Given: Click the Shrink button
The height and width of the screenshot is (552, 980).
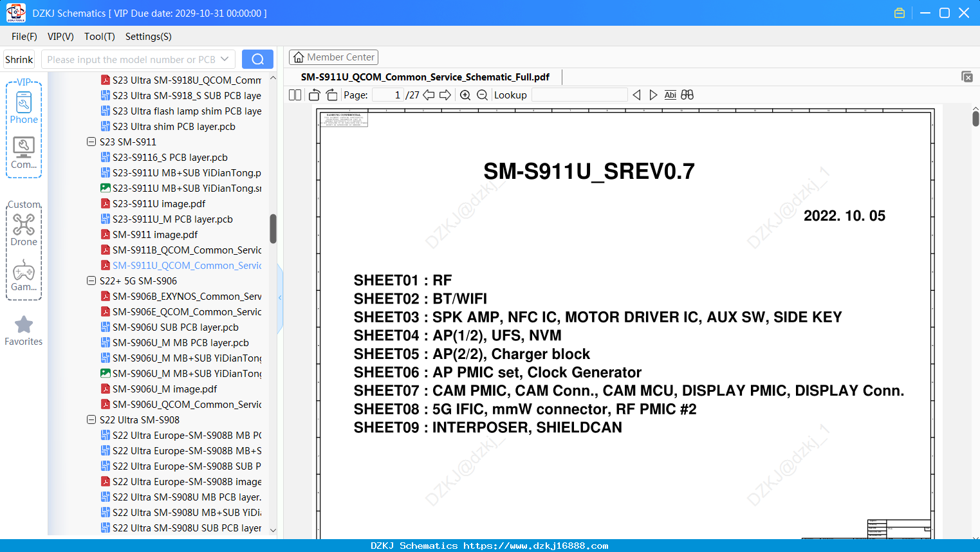Looking at the screenshot, I should [19, 59].
